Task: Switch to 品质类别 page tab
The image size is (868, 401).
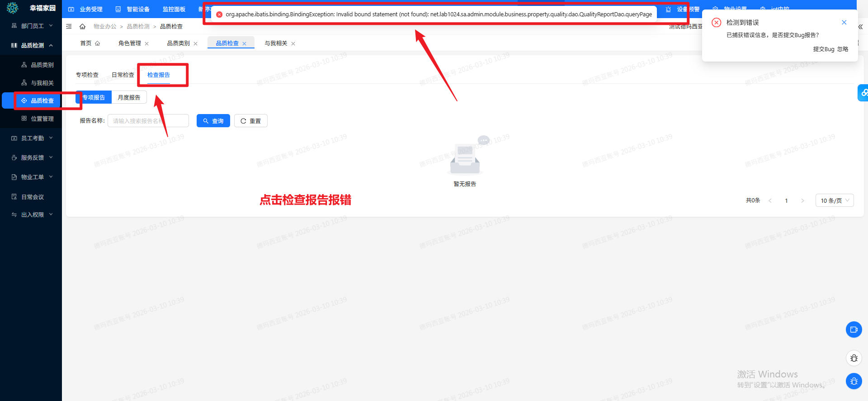Action: tap(179, 43)
